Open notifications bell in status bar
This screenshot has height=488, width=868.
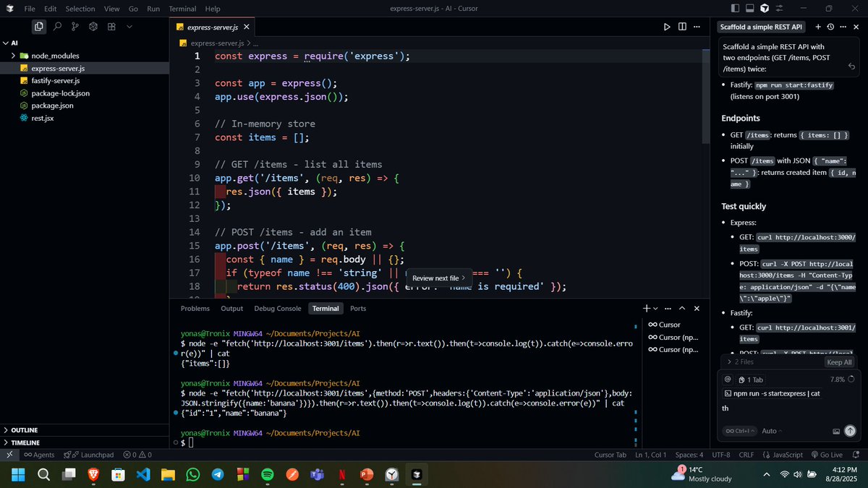pyautogui.click(x=856, y=455)
